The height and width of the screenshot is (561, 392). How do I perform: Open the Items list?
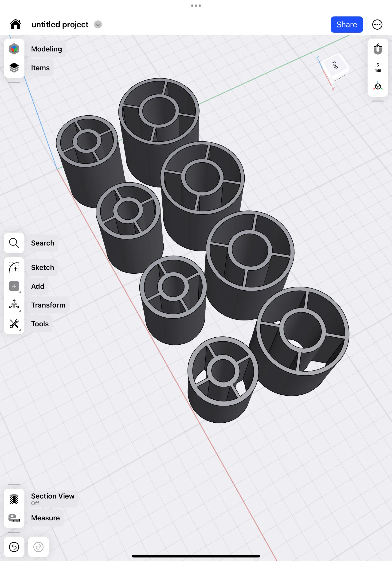coord(14,68)
